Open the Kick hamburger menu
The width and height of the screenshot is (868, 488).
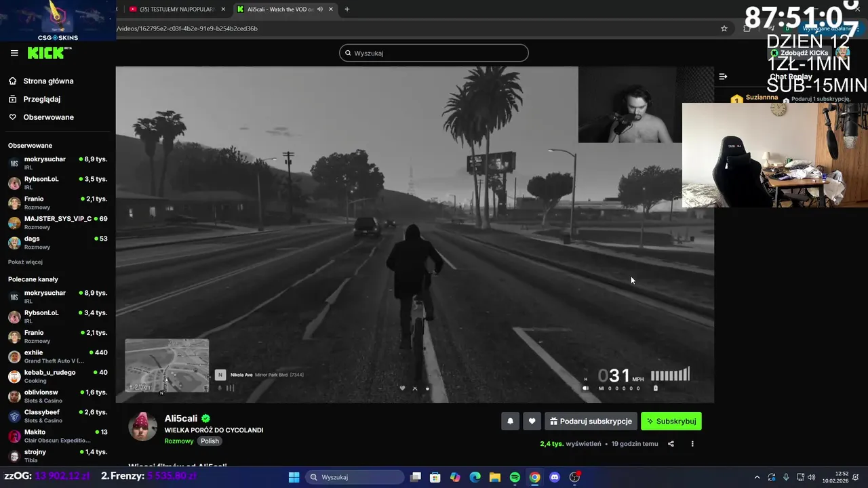coord(14,53)
